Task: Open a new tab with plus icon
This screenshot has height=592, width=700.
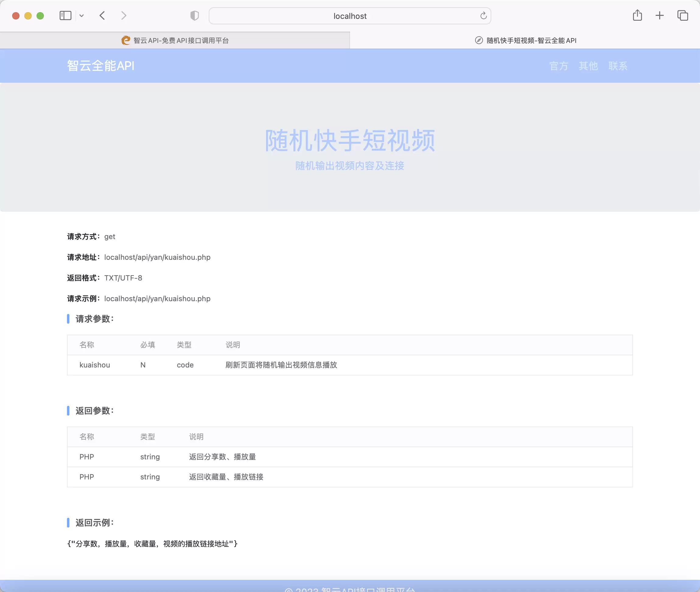Action: 660,16
